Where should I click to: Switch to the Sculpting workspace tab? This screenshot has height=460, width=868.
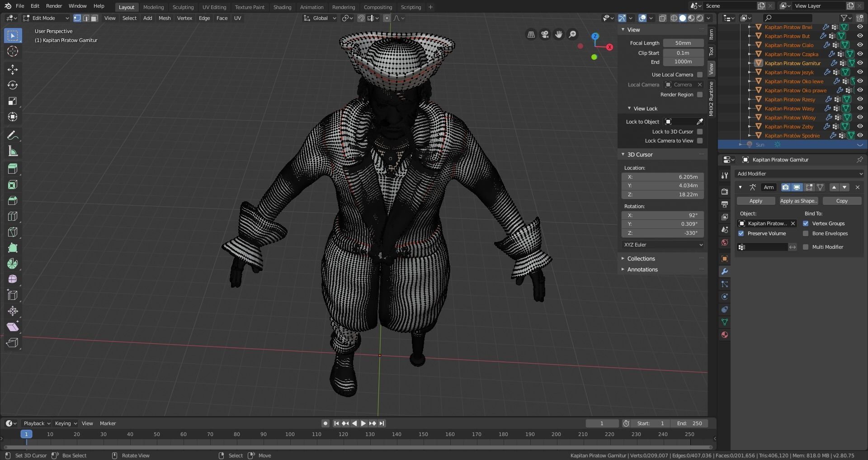click(183, 7)
